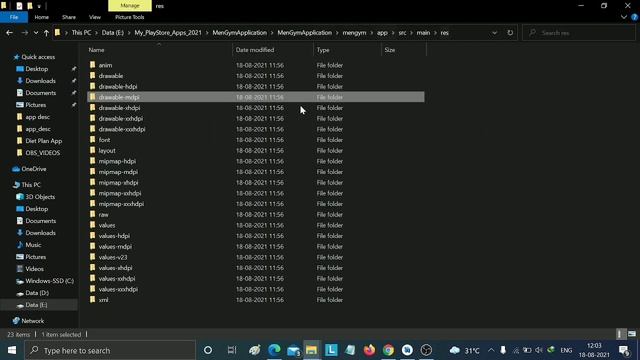Open the File menu tab
Viewport: 640px width, 360px height.
(x=14, y=17)
